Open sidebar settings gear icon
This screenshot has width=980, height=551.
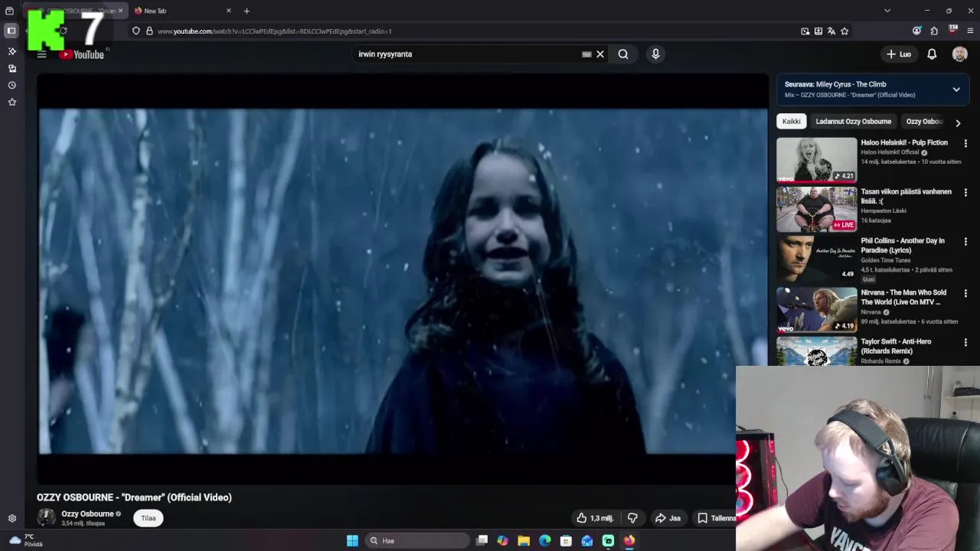[11, 518]
